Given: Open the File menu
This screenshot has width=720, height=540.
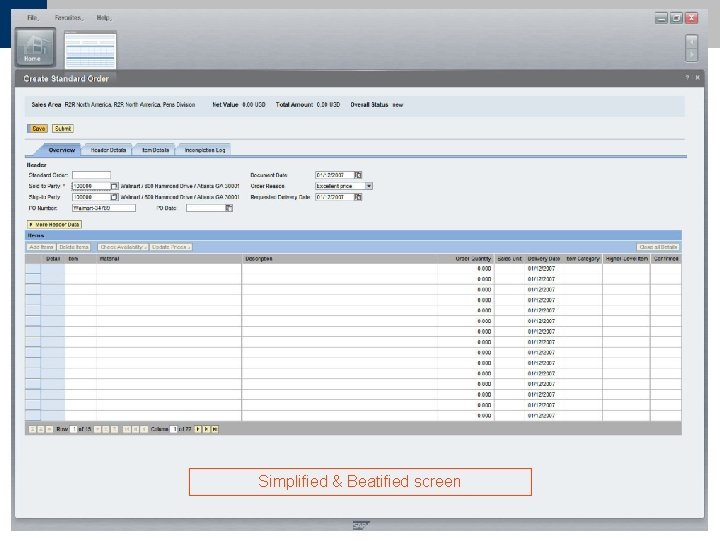Looking at the screenshot, I should pos(33,18).
